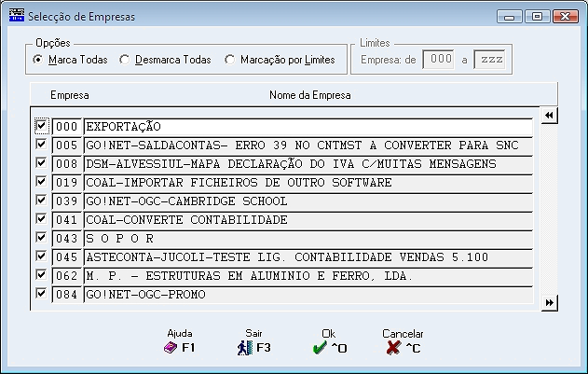Image resolution: width=588 pixels, height=374 pixels.
Task: Minimize the Selecção de Empresas window
Action: tap(509, 17)
